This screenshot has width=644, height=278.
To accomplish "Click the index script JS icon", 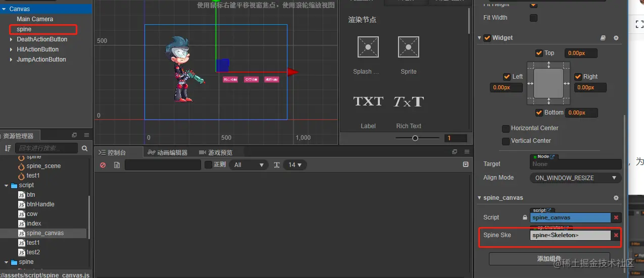I will (21, 224).
